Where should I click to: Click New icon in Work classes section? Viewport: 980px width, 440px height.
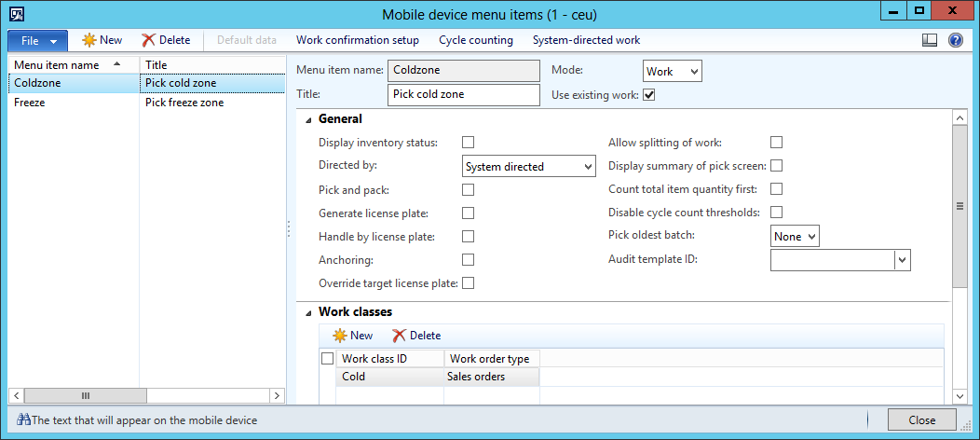(x=340, y=336)
